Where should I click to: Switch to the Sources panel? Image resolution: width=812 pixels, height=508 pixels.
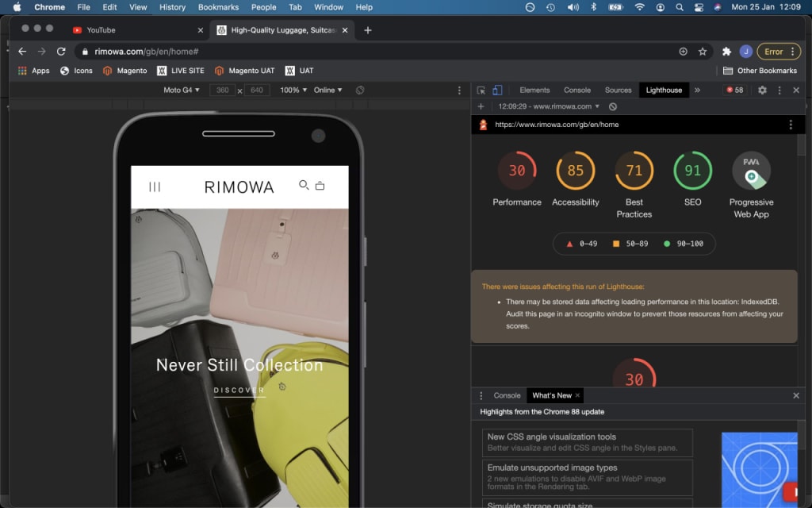(618, 90)
